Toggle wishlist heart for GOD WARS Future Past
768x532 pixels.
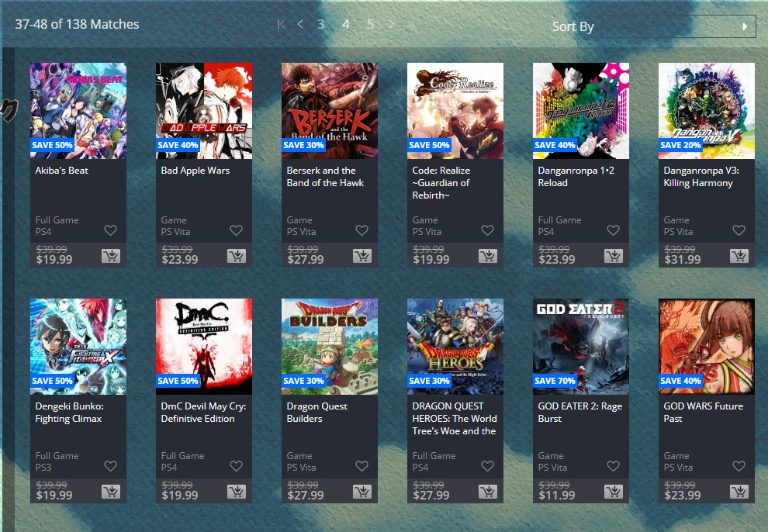coord(739,466)
